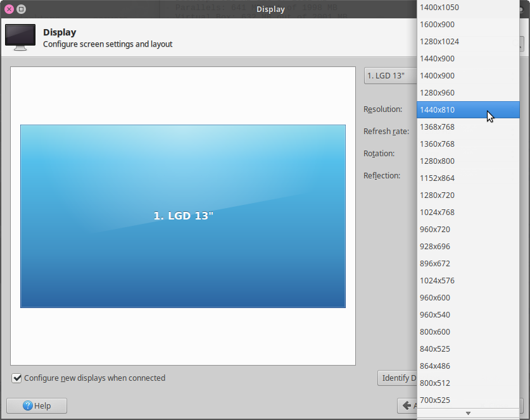The height and width of the screenshot is (420, 530).
Task: Choose 864x486 resolution
Action: [x=468, y=366]
